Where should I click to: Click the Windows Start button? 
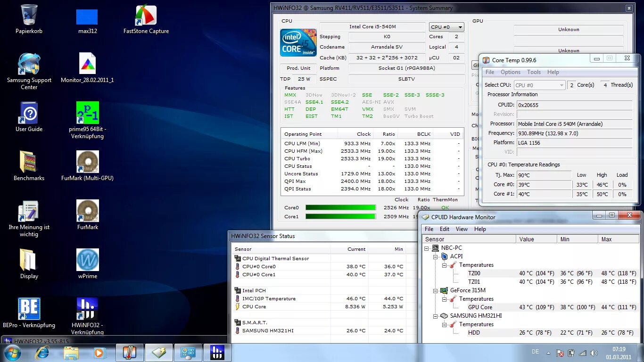pos(12,353)
